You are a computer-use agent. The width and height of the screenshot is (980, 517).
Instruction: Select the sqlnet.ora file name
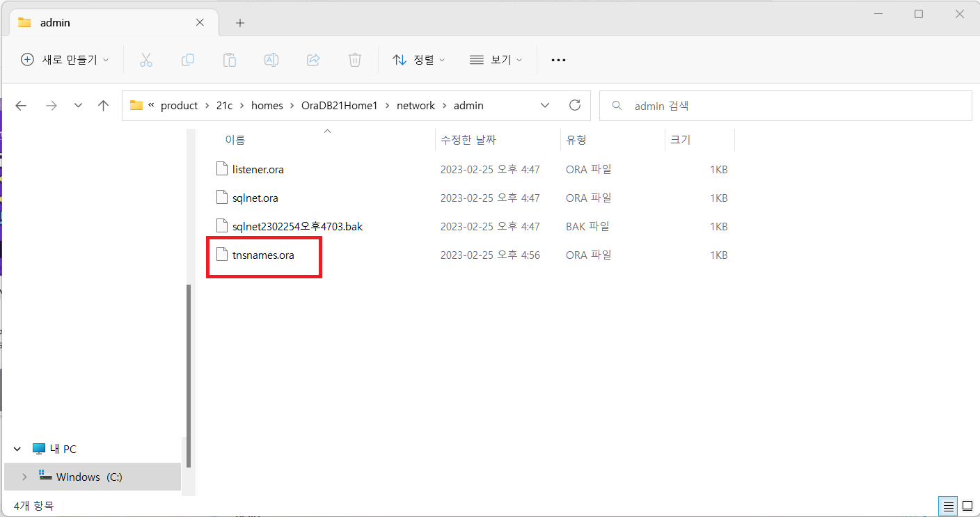pyautogui.click(x=255, y=198)
